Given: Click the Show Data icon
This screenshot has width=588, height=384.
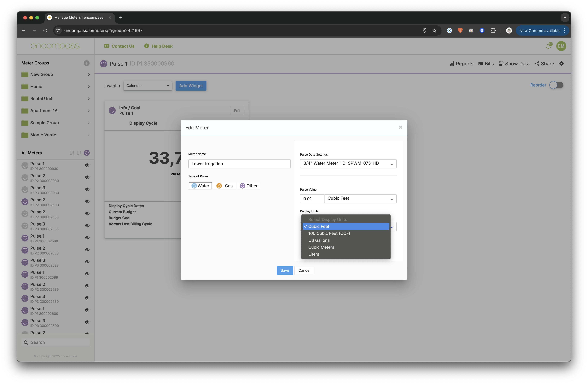Looking at the screenshot, I should click(501, 64).
